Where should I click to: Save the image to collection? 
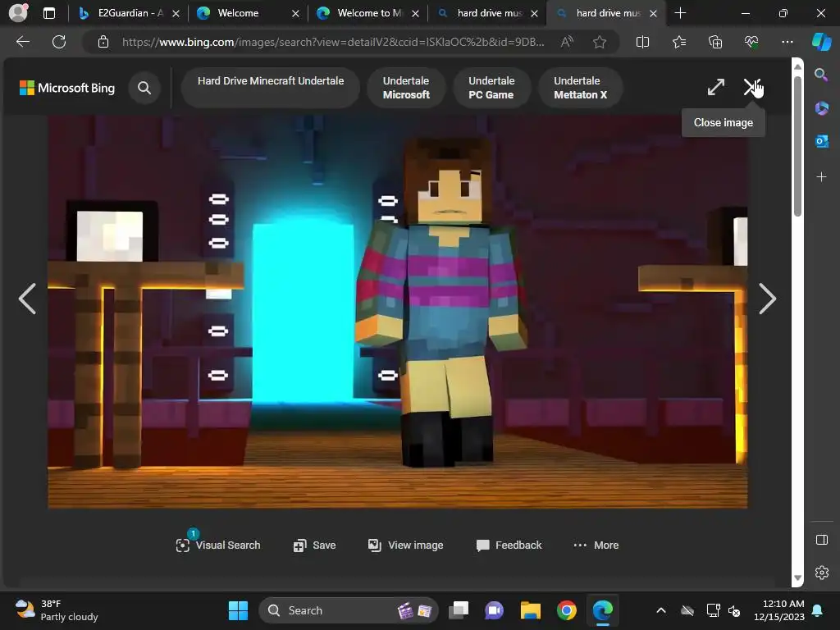(314, 545)
